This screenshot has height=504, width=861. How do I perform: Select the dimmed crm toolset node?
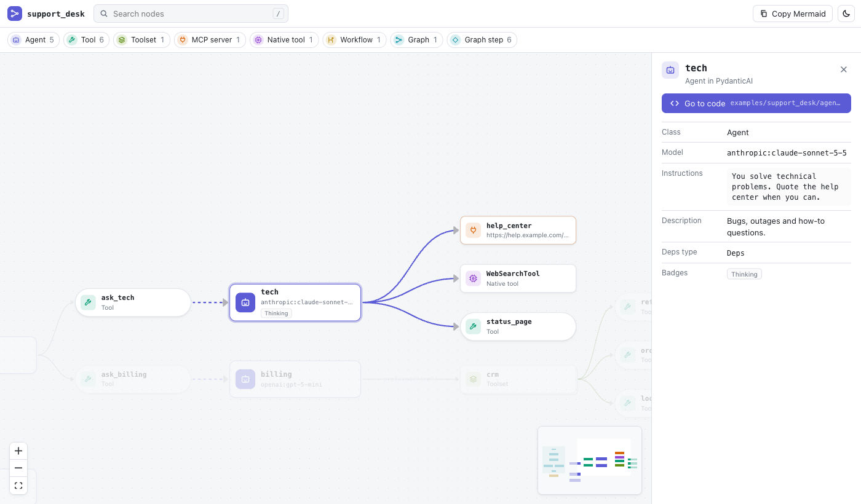point(518,379)
